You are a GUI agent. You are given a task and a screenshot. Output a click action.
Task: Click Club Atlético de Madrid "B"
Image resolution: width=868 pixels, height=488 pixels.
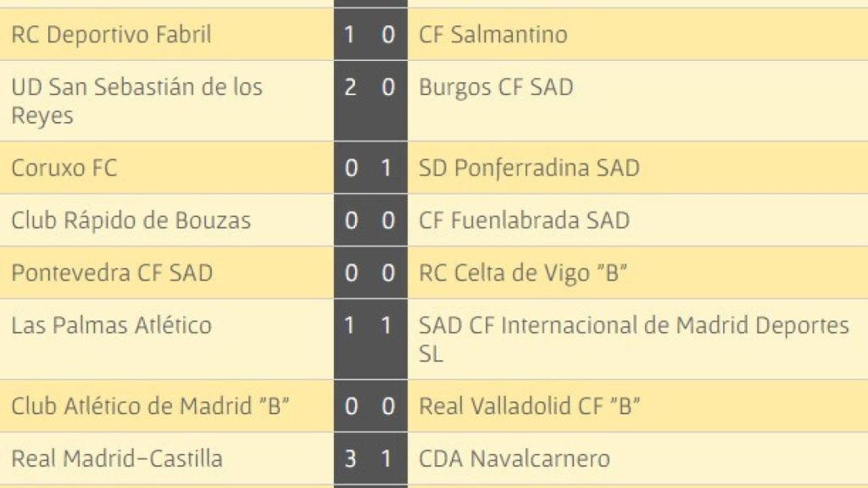[x=151, y=406]
